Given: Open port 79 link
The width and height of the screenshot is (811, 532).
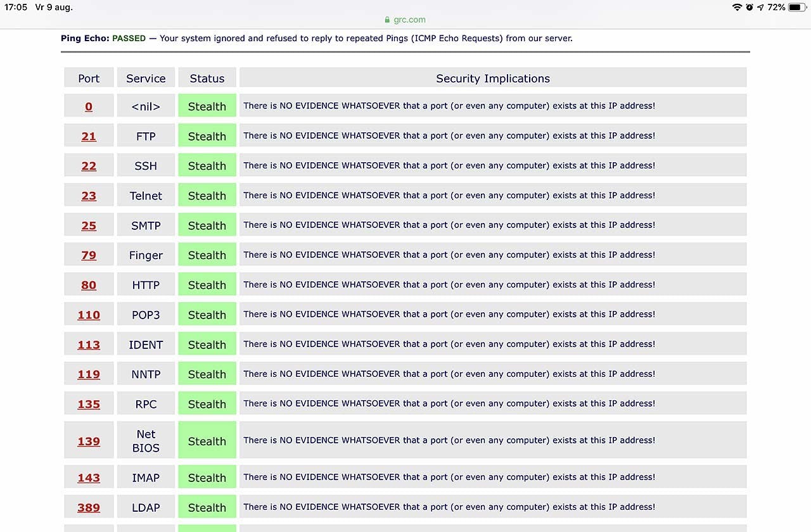Looking at the screenshot, I should pos(89,255).
